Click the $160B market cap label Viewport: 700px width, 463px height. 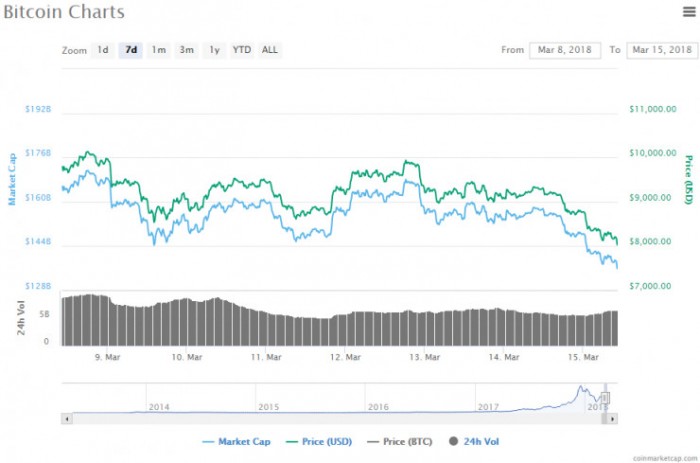pyautogui.click(x=38, y=197)
